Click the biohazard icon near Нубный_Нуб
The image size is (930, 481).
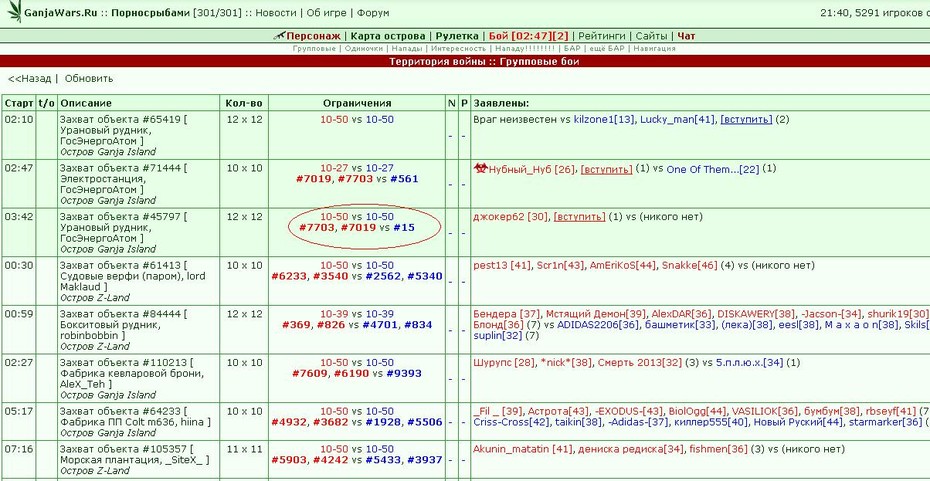pyautogui.click(x=479, y=169)
